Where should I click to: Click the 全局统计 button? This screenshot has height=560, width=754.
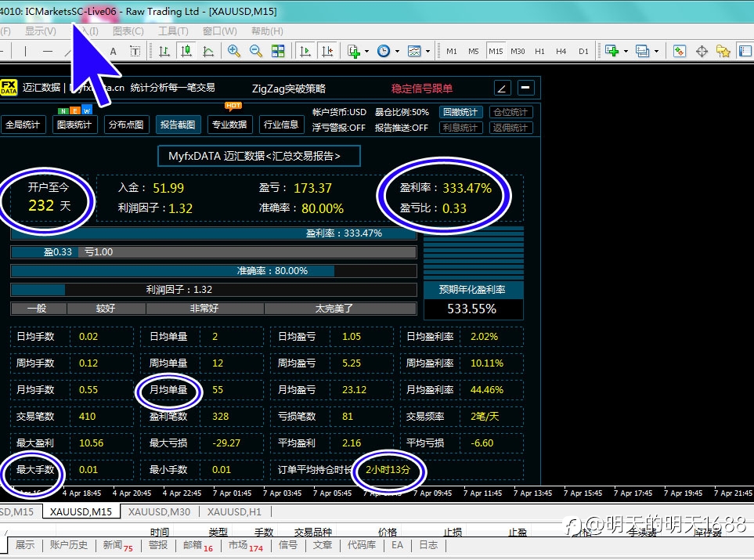[x=23, y=125]
